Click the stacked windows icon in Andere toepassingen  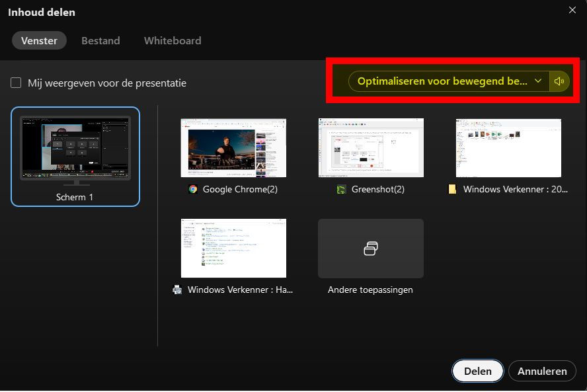click(371, 249)
